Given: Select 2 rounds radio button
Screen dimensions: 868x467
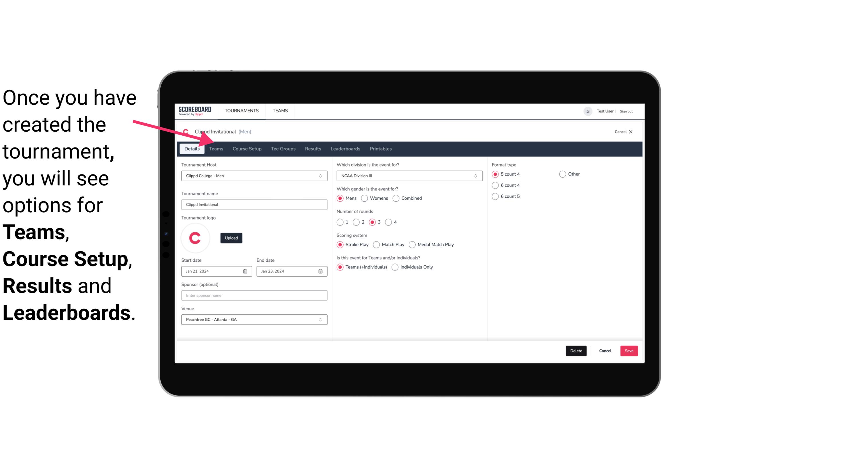Looking at the screenshot, I should pos(357,222).
